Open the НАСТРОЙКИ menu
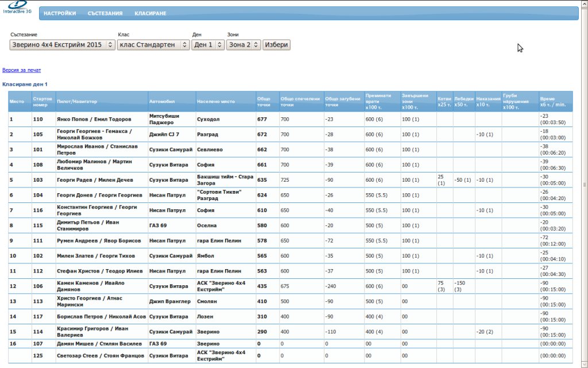 [x=60, y=13]
